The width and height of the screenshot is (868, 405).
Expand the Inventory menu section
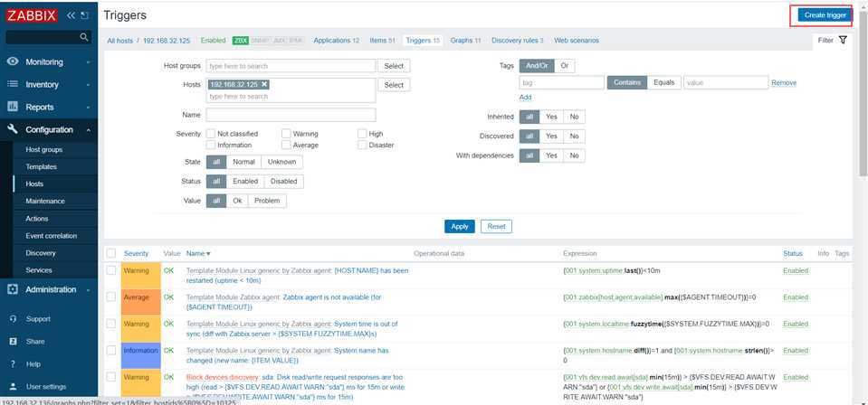tap(49, 85)
